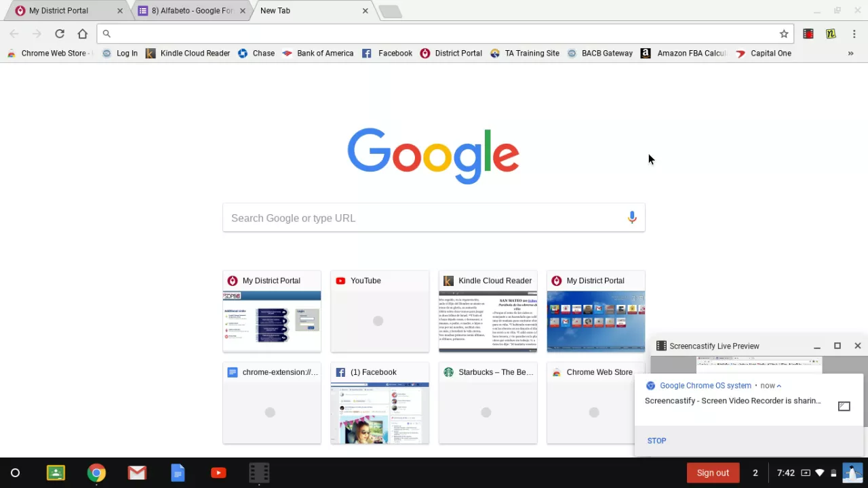Open the chrome-extension:// tile
The image size is (868, 488).
coord(272,403)
